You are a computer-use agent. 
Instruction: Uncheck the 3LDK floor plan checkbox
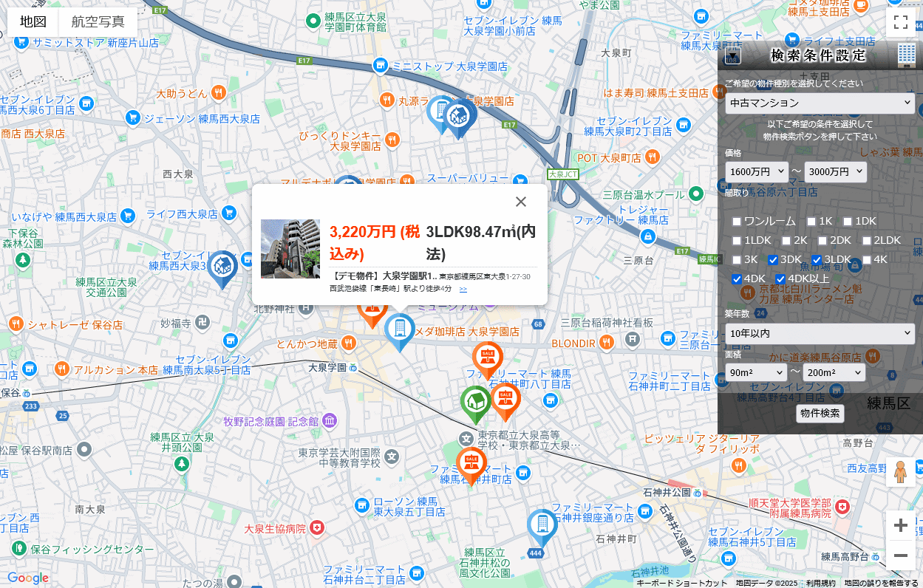click(817, 260)
